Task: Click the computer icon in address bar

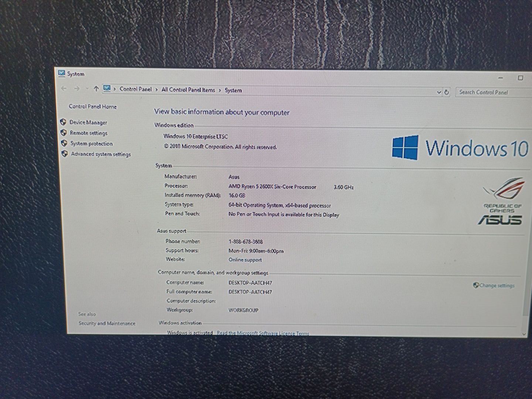Action: (x=107, y=88)
